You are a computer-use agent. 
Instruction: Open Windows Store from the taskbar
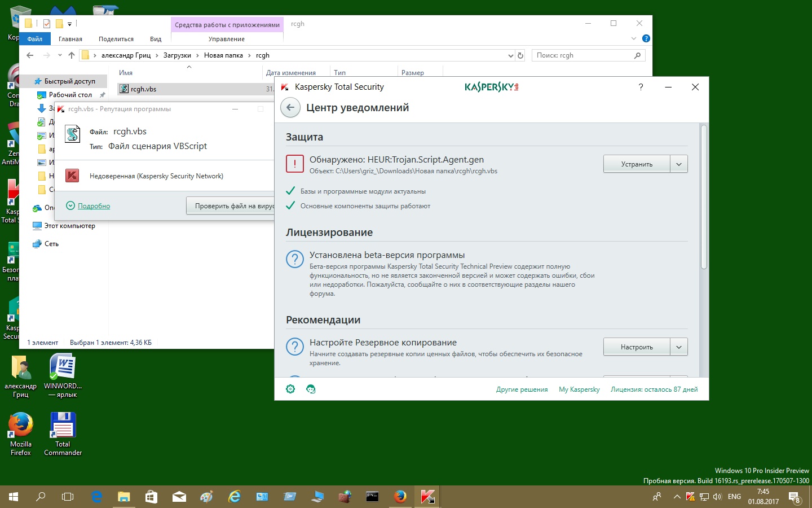coord(151,497)
